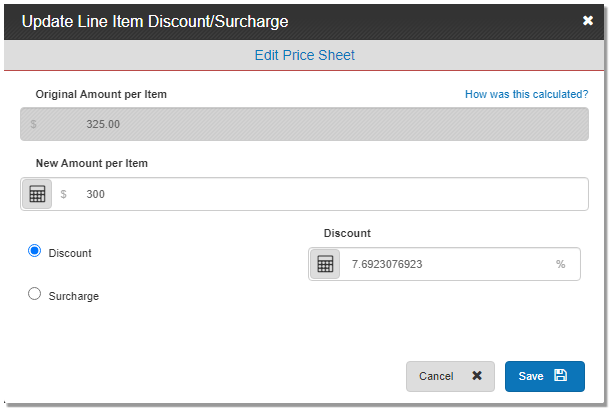Click the dollar sign in Original Amount field

(x=33, y=124)
